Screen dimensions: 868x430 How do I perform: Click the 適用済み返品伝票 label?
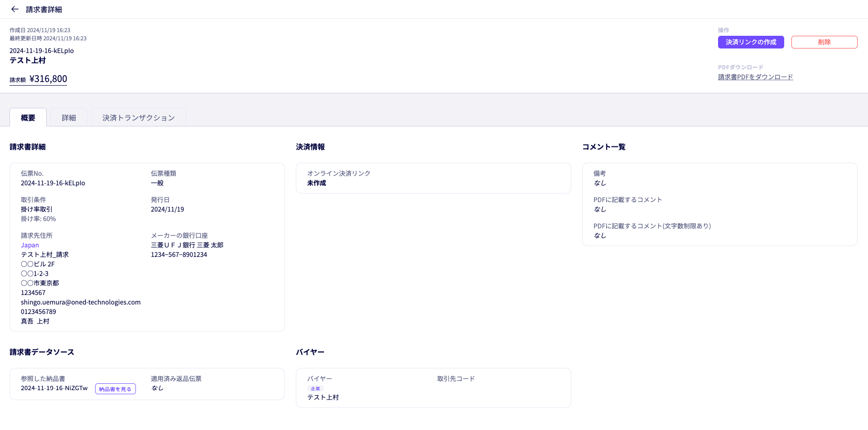point(176,379)
